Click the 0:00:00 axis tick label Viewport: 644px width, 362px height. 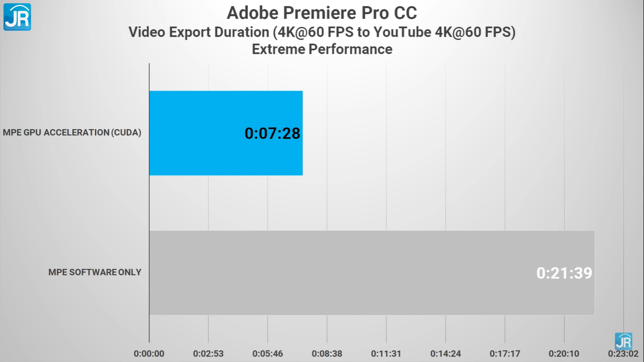coord(149,354)
